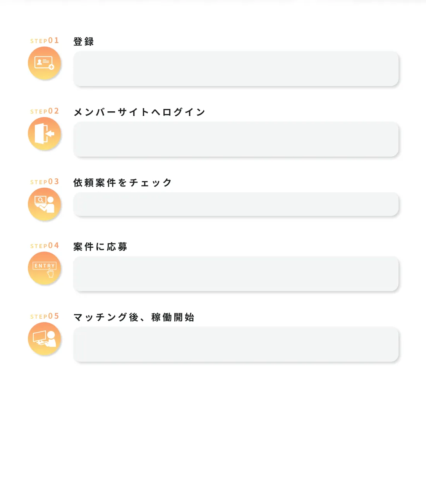Click the ENTRY apply icon

pos(45,268)
